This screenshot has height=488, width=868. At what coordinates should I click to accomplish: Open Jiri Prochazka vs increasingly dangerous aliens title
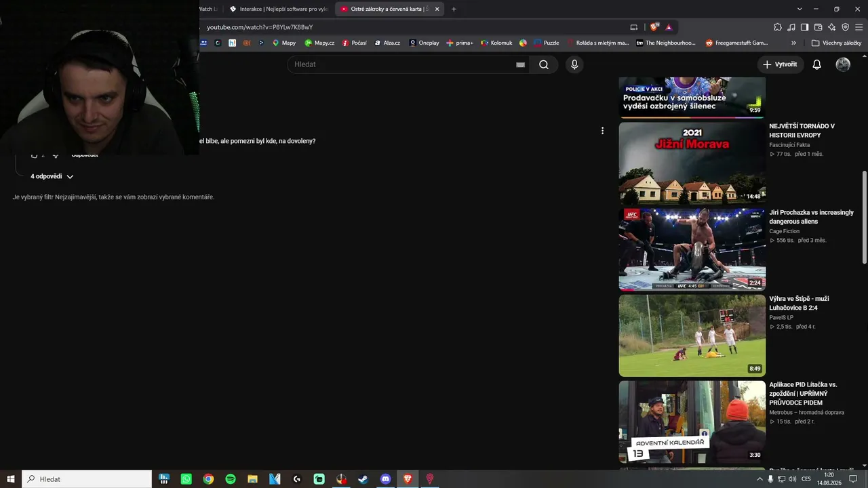click(x=811, y=217)
